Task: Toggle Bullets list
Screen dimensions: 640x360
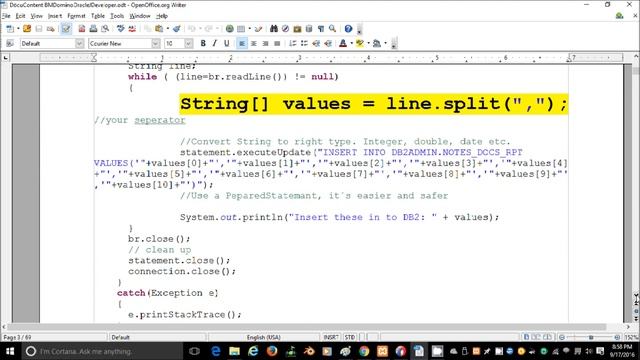Action: [x=304, y=43]
